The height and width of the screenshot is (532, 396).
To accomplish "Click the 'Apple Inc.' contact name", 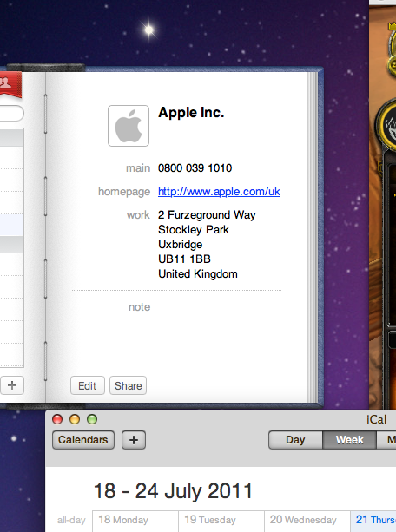I will click(x=191, y=113).
